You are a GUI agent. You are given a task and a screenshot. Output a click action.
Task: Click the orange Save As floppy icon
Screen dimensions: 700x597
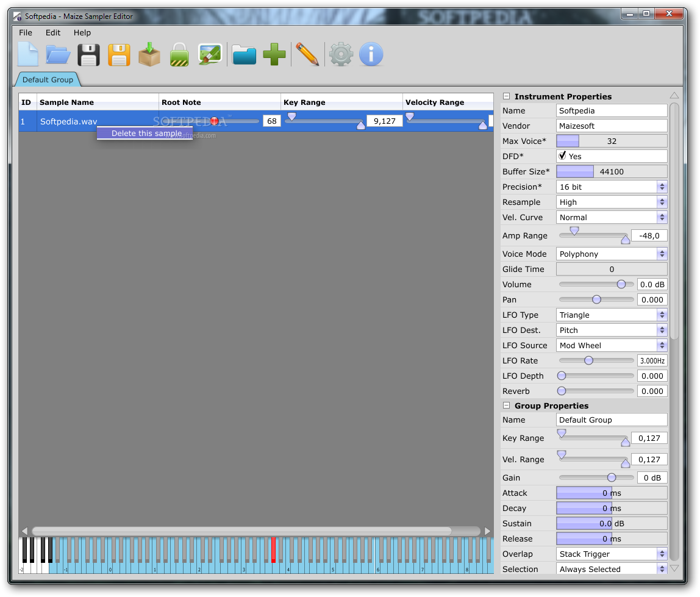coord(119,54)
